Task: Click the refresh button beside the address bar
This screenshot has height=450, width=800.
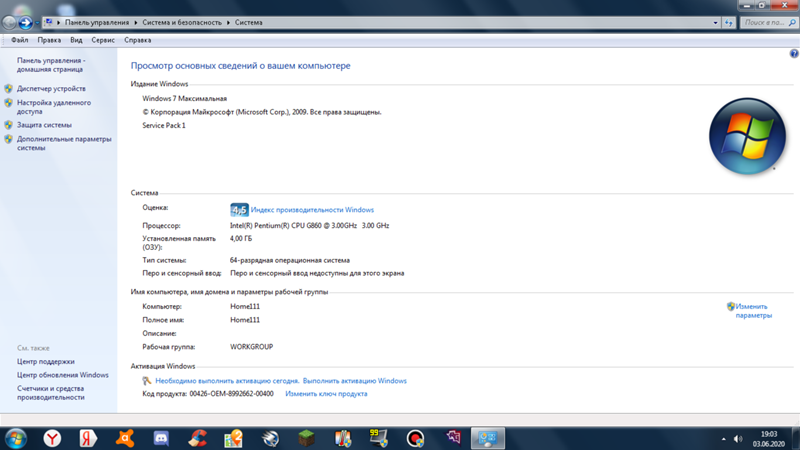Action: click(729, 22)
